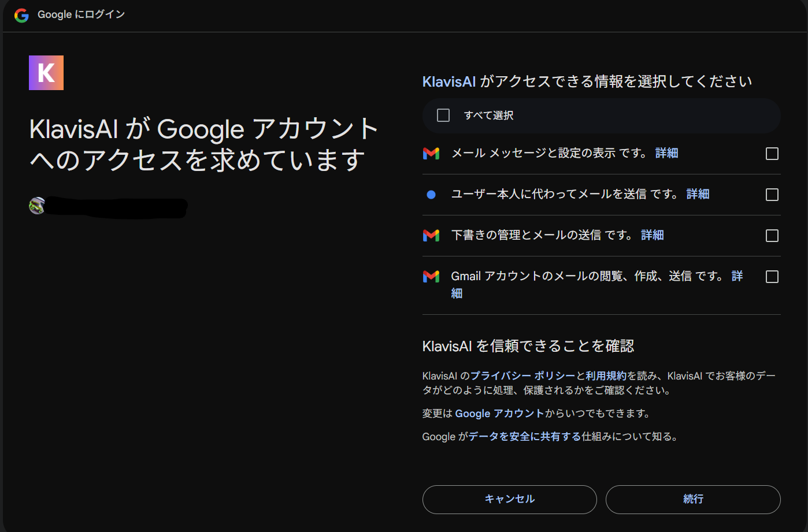Click Gmail icon beside Gmail アカウントのメールの閲覧

tap(431, 277)
